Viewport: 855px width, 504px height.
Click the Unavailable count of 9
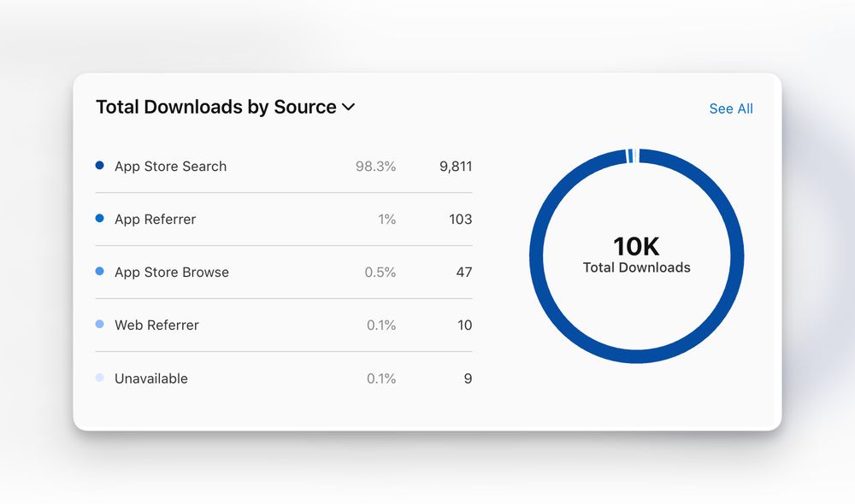(468, 378)
